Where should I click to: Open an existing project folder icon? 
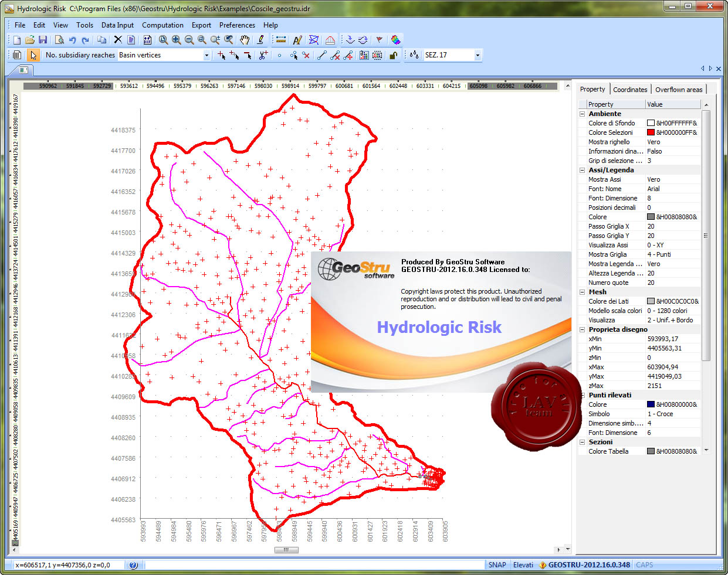coord(30,40)
